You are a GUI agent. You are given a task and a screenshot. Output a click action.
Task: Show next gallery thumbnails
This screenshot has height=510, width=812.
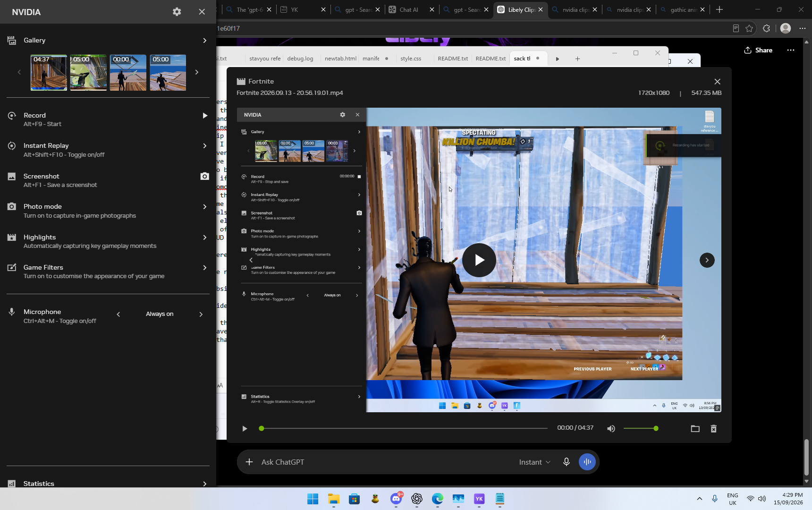197,72
